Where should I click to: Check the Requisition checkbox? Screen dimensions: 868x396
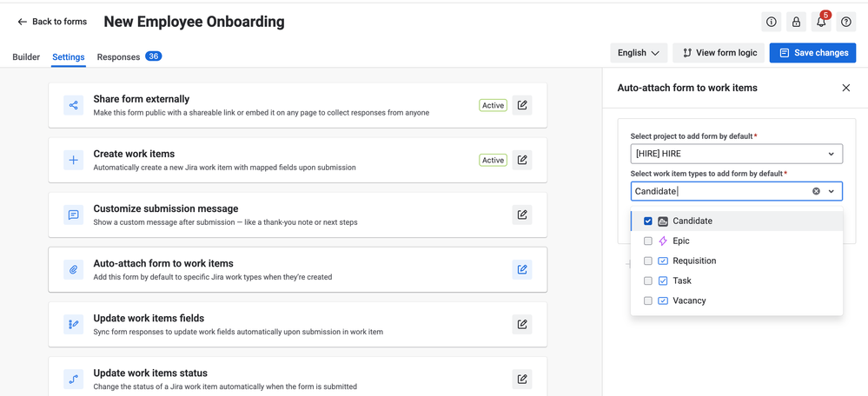click(647, 261)
